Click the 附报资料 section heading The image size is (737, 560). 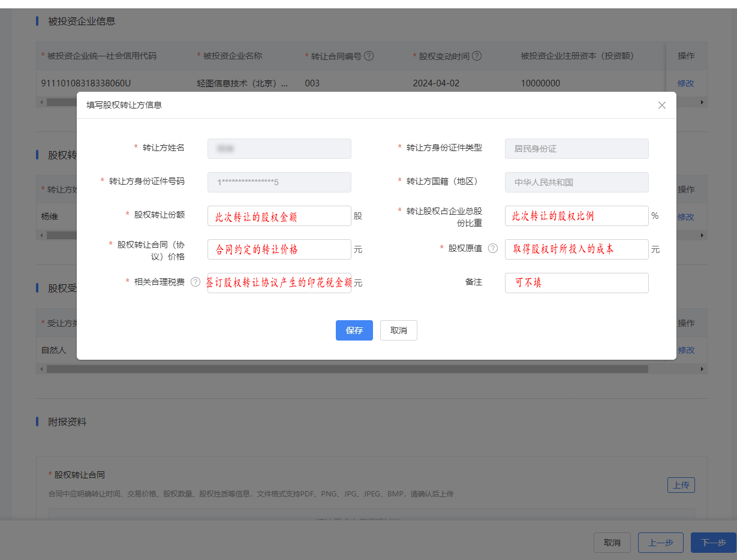[x=67, y=422]
